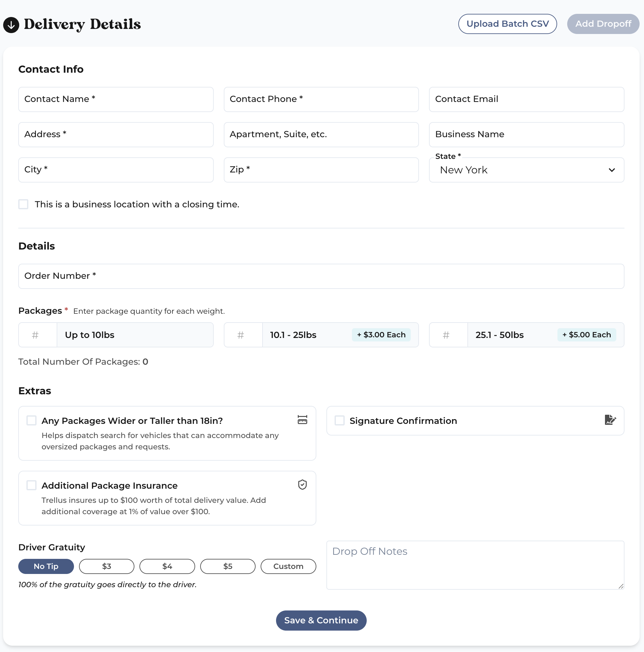This screenshot has width=644, height=652.
Task: Click the gratuity goes to driver note
Action: [x=107, y=585]
